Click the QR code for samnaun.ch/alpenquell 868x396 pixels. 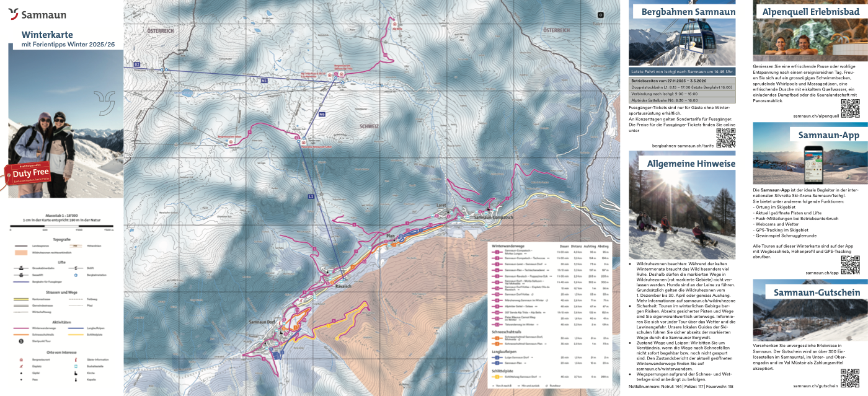point(850,108)
